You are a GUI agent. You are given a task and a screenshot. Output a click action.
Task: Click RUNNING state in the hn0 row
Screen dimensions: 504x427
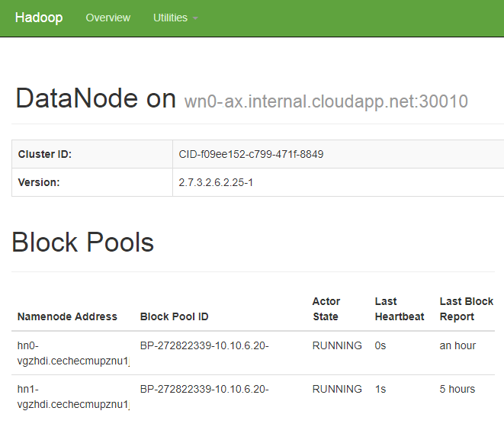(x=337, y=345)
